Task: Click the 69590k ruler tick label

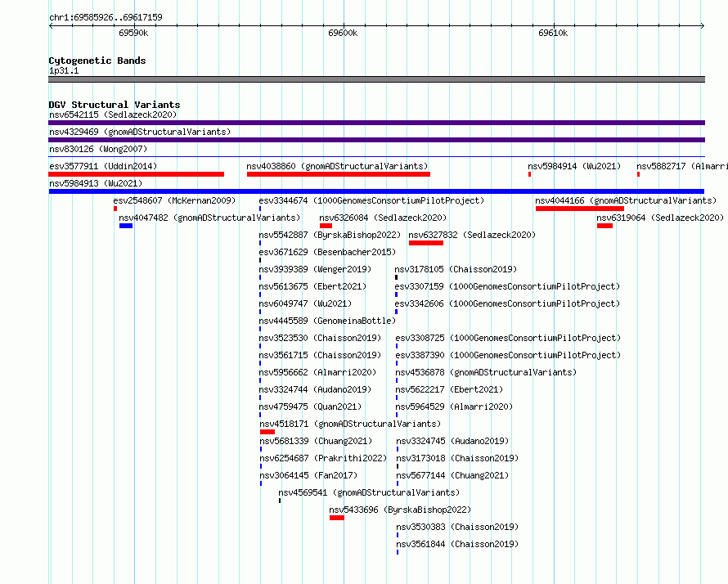Action: pyautogui.click(x=133, y=33)
